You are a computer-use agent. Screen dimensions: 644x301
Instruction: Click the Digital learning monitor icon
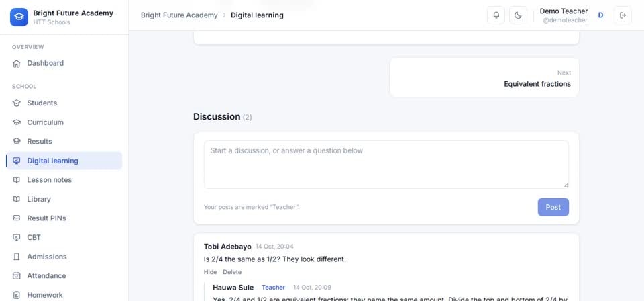16,161
